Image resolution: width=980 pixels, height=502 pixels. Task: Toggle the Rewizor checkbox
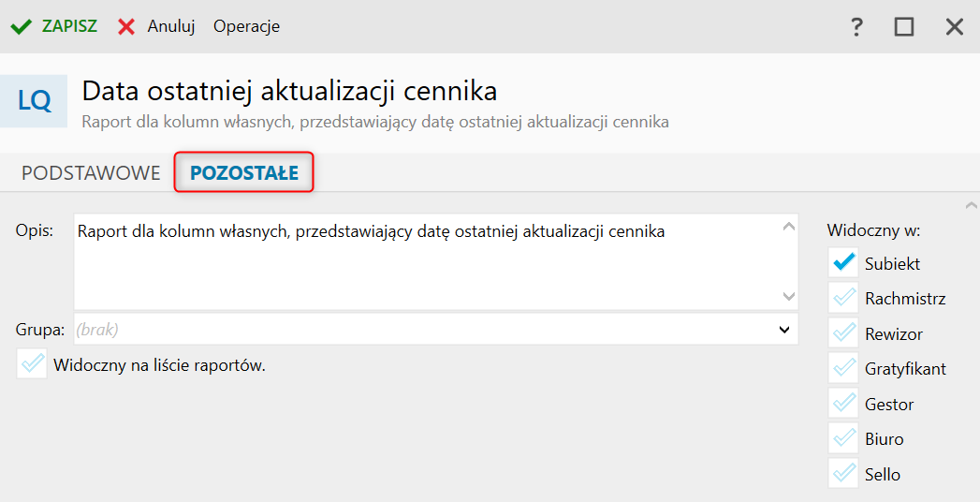click(x=843, y=333)
